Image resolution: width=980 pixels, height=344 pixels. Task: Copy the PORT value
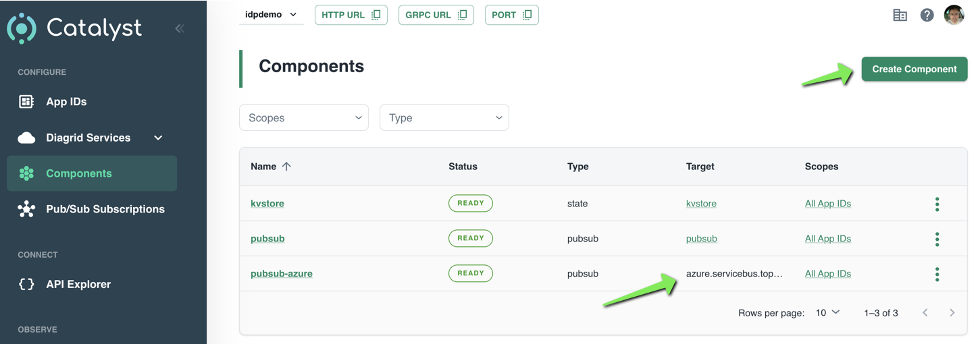(511, 15)
